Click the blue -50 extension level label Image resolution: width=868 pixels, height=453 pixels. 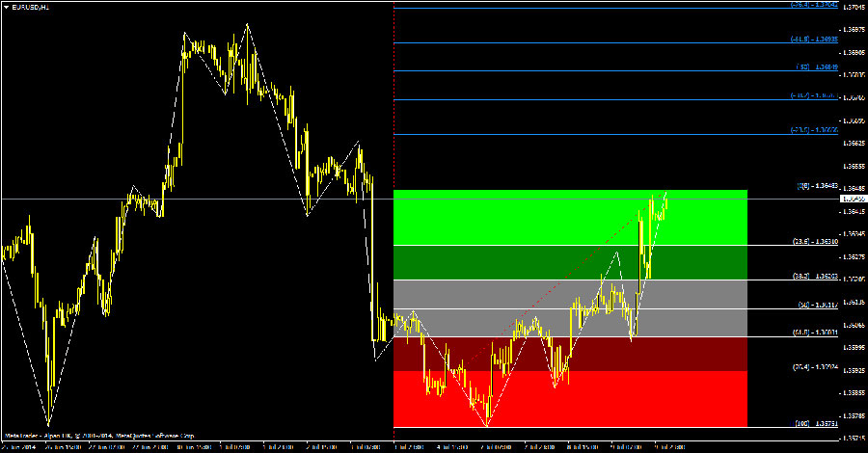[816, 67]
